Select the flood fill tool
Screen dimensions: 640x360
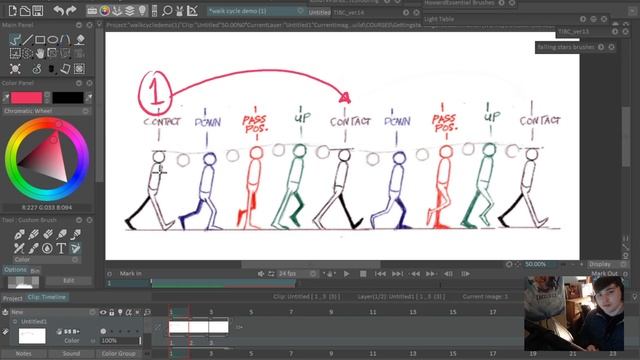(80, 40)
